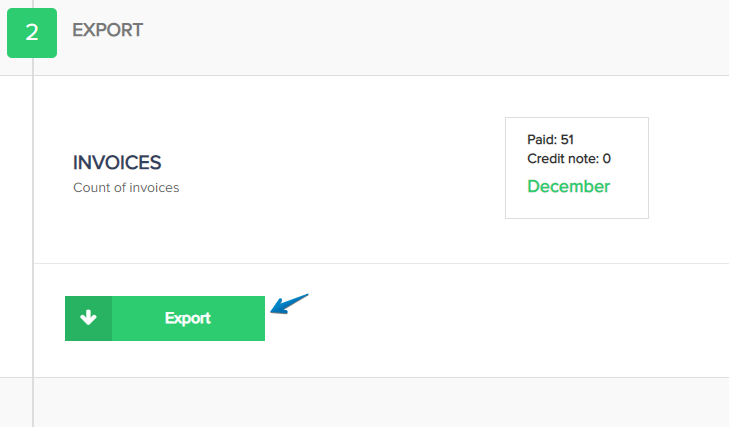Click the blue arrow pointing at Export
729x427 pixels.
coord(289,304)
